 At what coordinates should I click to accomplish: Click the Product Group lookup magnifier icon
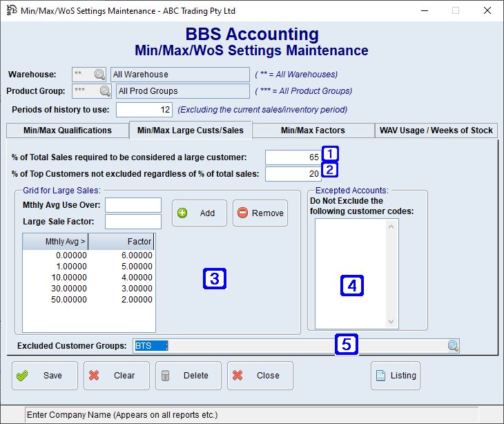pos(105,91)
